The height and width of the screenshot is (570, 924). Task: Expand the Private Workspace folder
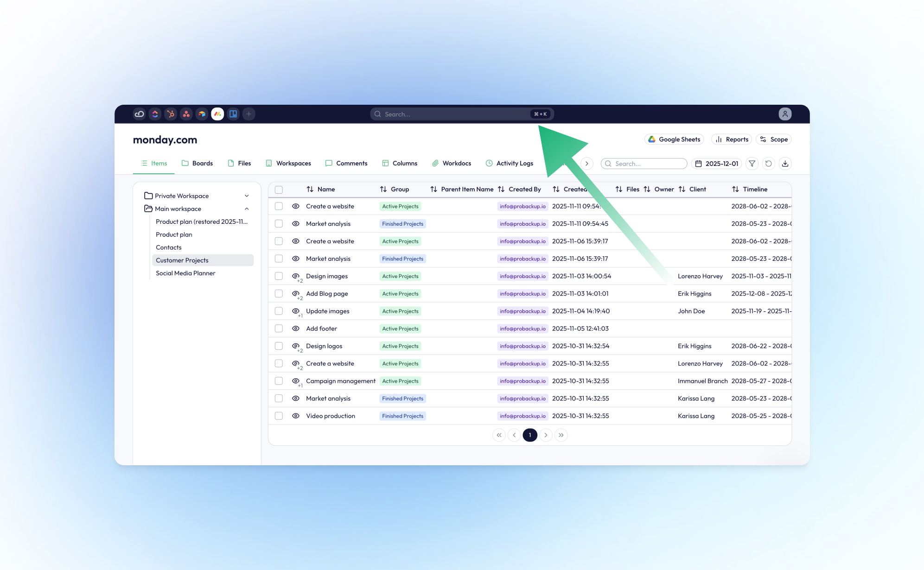246,196
